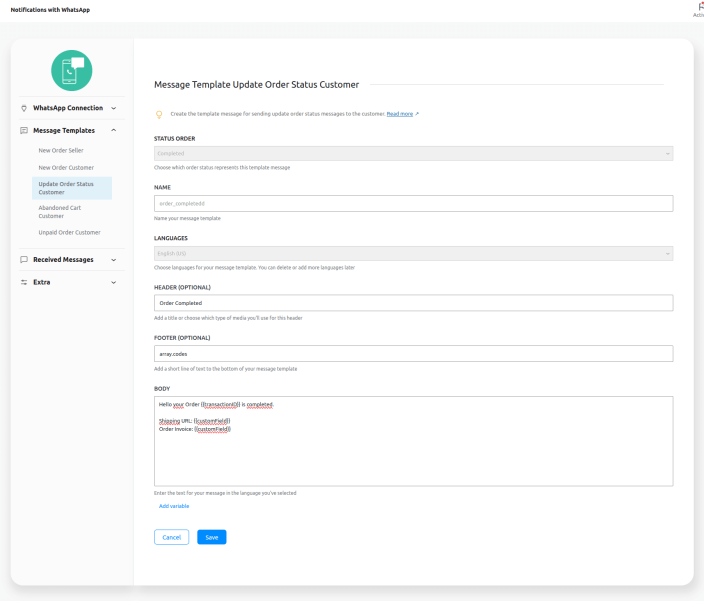Select Abandoned Cart Customer template
Image resolution: width=704 pixels, height=601 pixels.
coord(60,211)
